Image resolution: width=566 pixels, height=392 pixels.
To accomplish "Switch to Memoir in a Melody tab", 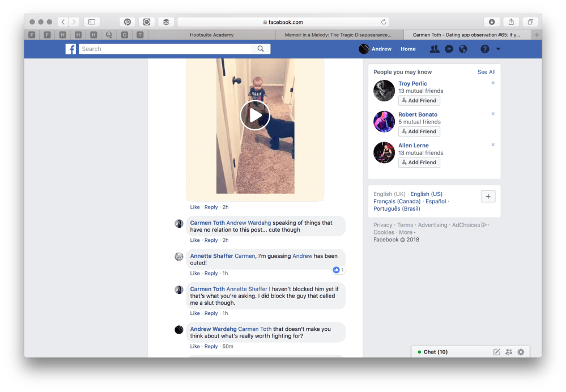I will coord(340,35).
